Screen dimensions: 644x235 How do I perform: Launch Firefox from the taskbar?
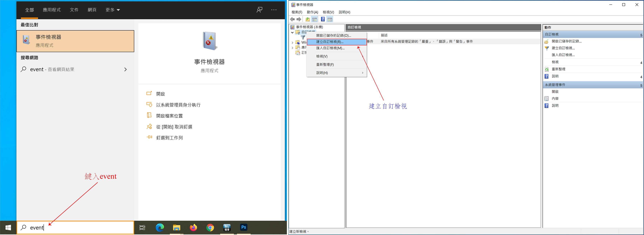click(x=193, y=227)
